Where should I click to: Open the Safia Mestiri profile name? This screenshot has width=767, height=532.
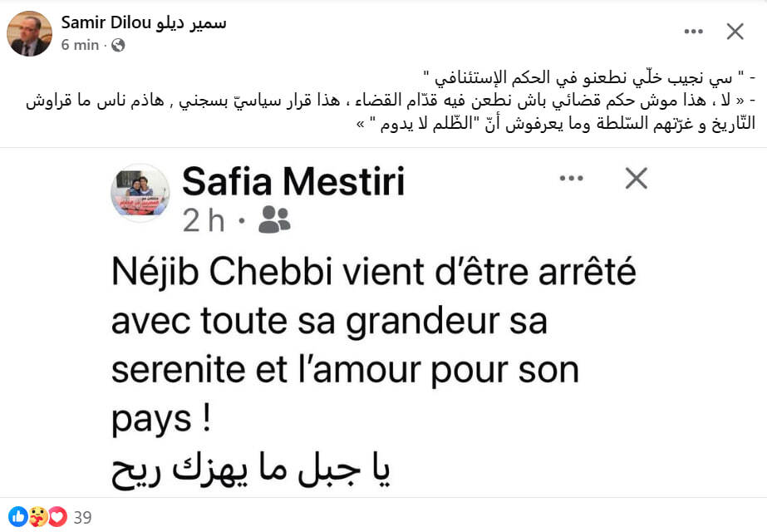pyautogui.click(x=293, y=181)
